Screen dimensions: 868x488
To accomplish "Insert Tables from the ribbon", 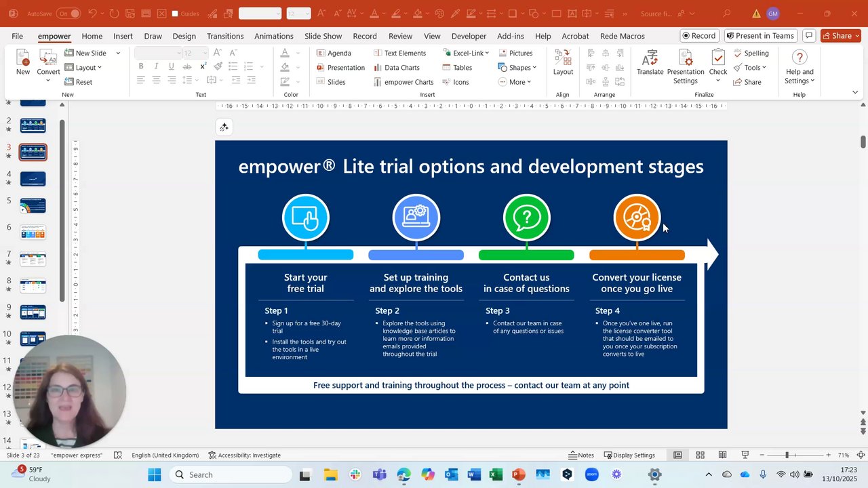I will (456, 68).
